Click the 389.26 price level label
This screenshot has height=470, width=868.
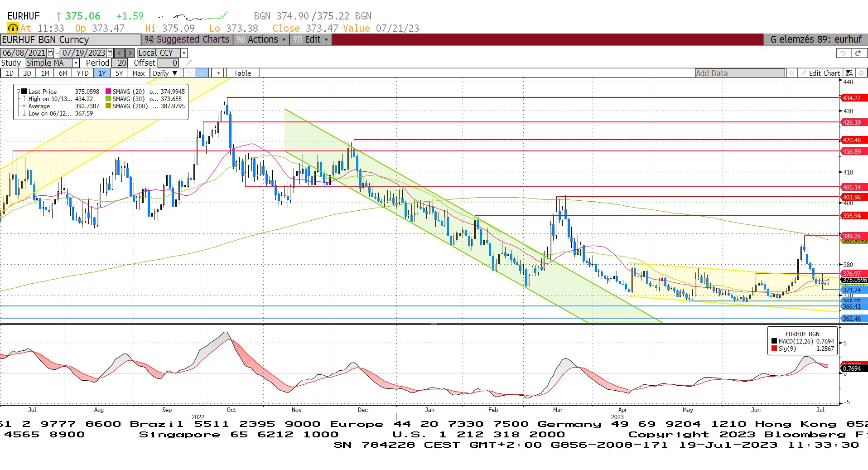854,236
